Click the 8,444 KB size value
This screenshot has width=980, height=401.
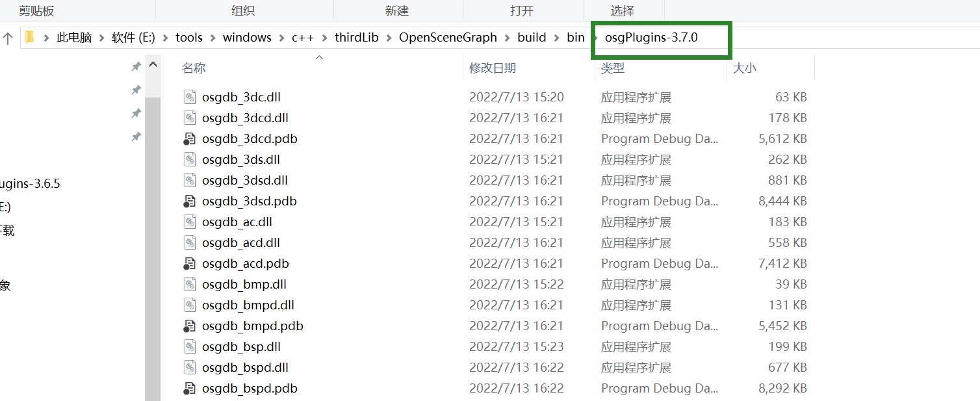click(x=782, y=201)
